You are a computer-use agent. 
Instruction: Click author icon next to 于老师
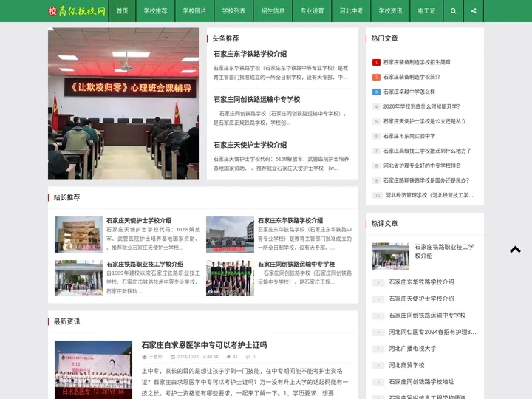(145, 357)
